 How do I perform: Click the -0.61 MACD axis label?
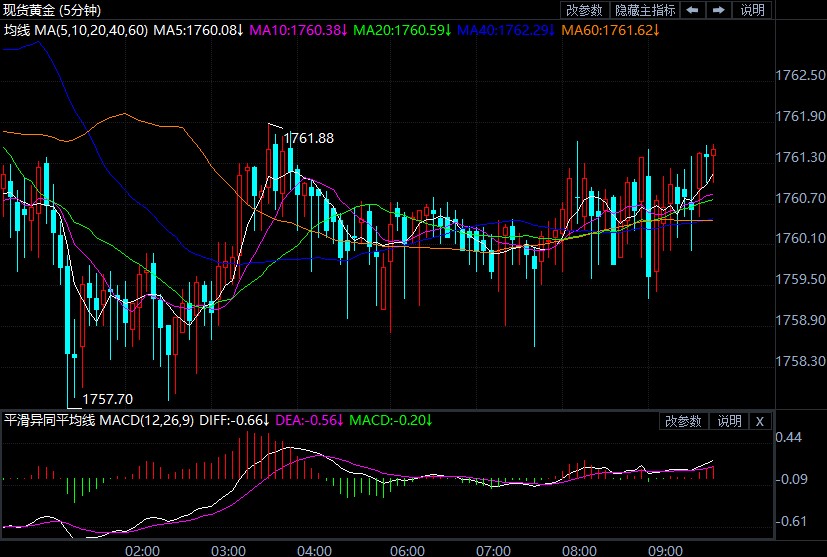[x=791, y=521]
